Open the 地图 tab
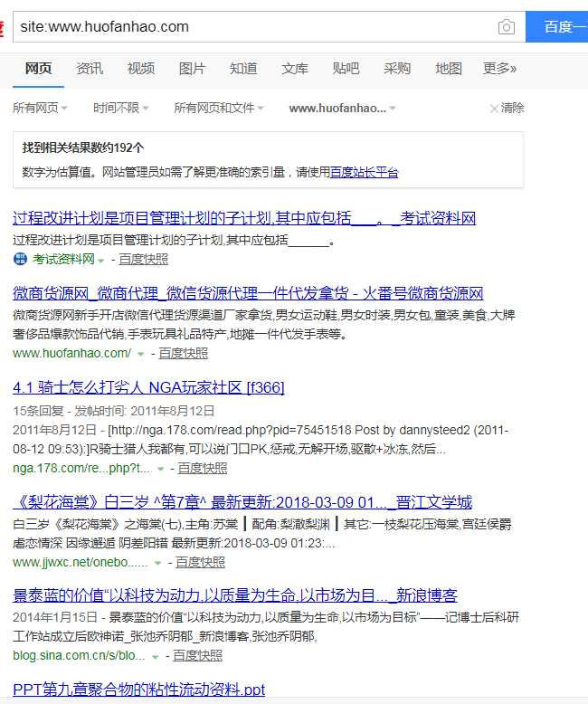 (x=449, y=69)
